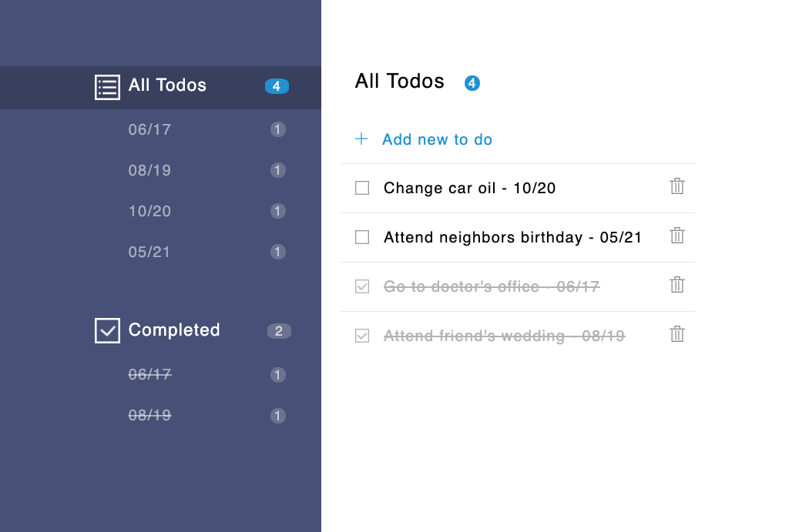Click the Completed checkmark icon in sidebar
Image resolution: width=789 pixels, height=532 pixels.
107,331
